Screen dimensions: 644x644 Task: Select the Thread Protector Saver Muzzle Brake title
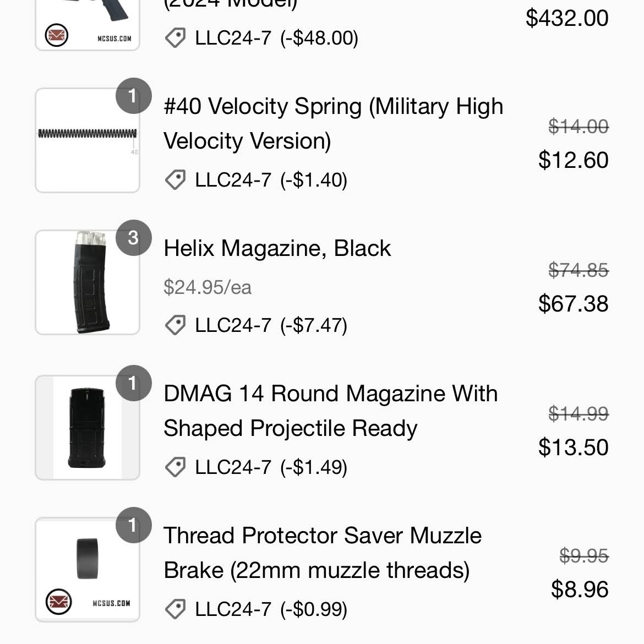click(x=322, y=553)
